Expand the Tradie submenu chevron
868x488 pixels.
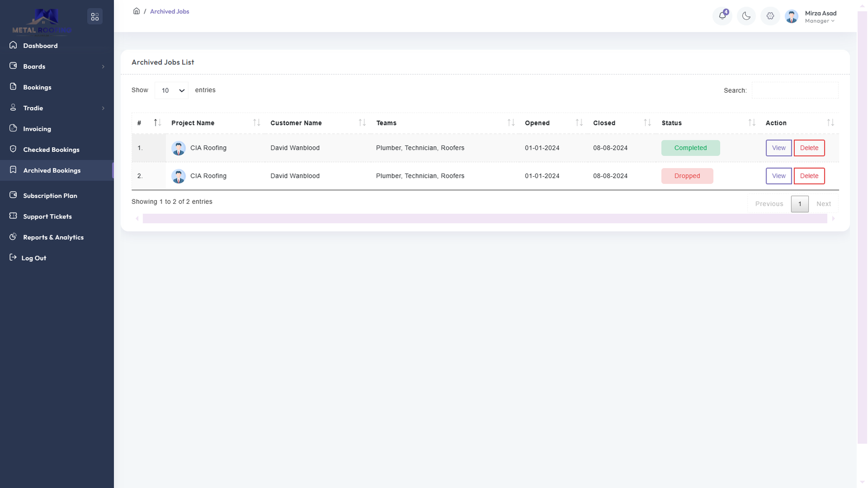coord(103,108)
